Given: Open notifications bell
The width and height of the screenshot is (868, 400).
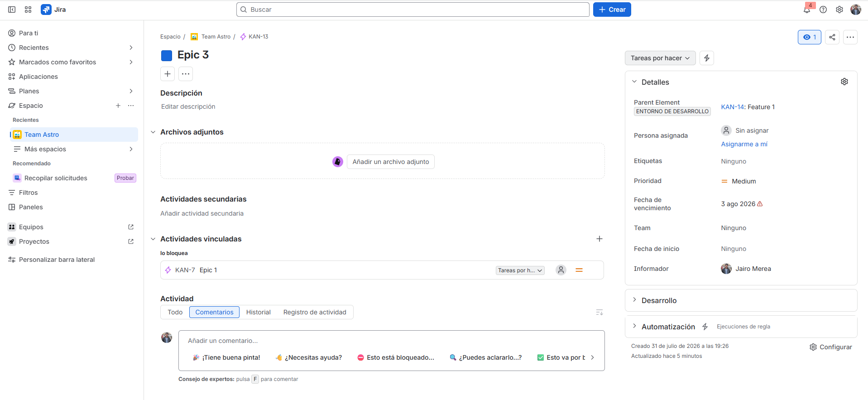Looking at the screenshot, I should 807,10.
